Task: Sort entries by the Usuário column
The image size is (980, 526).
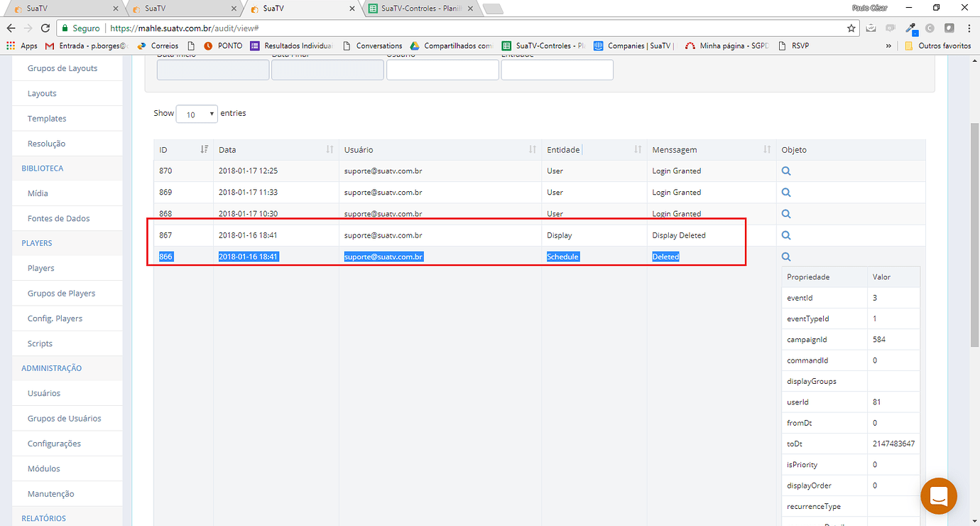Action: click(533, 149)
